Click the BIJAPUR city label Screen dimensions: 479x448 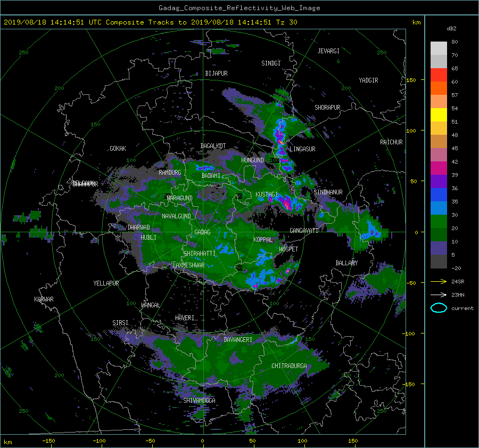(216, 74)
